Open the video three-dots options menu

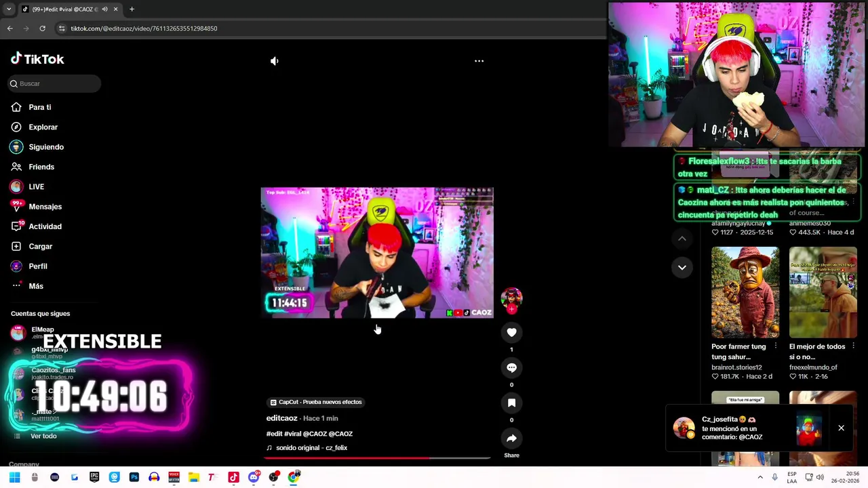(x=479, y=61)
